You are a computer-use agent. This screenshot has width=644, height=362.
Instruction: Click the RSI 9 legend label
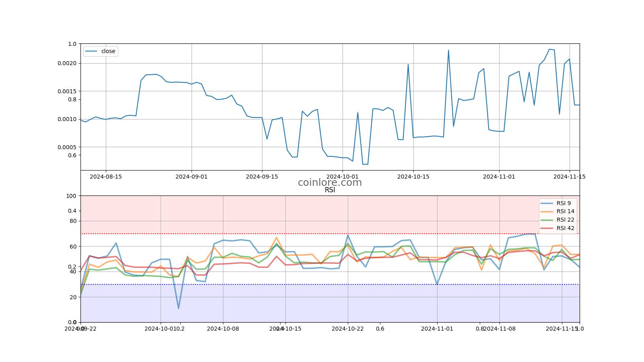[563, 203]
